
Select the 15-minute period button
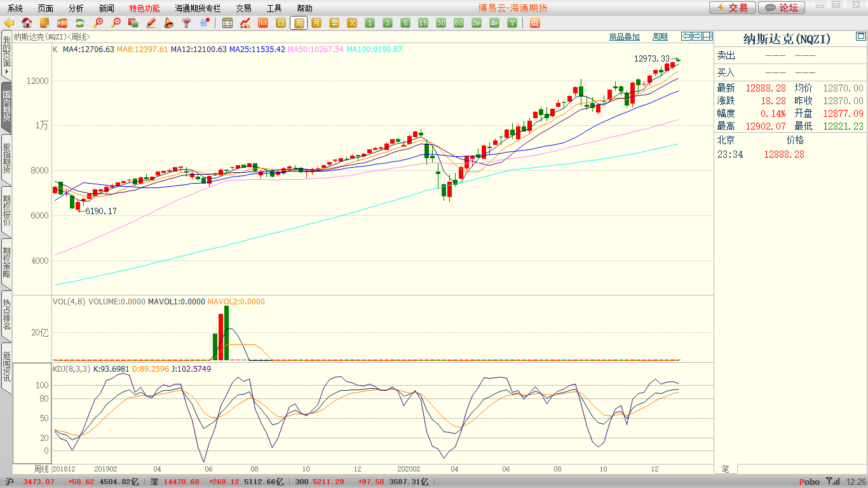point(423,23)
